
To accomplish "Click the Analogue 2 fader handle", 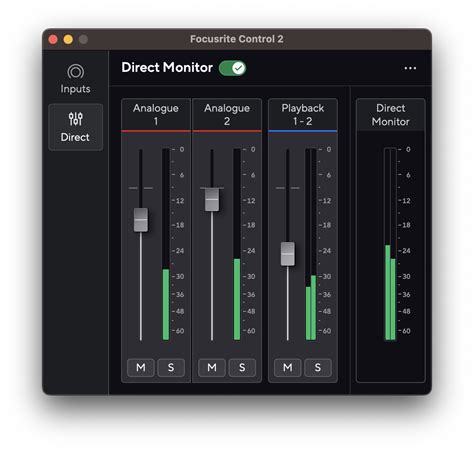I will (x=212, y=199).
